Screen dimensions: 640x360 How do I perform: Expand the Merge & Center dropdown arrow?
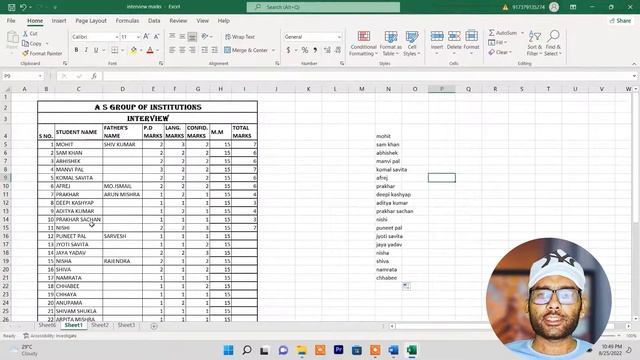coord(273,50)
